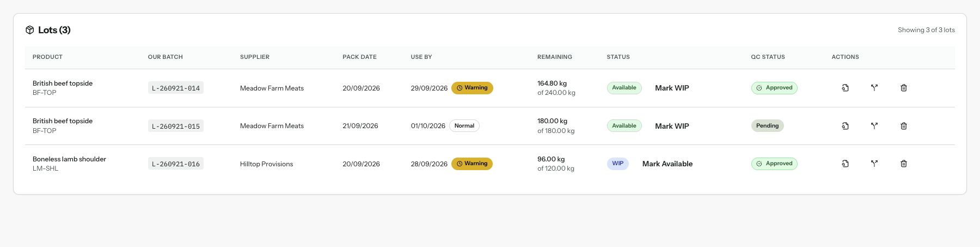Open lot details for batch L-260921-014
Image resolution: width=980 pixels, height=247 pixels.
click(845, 88)
